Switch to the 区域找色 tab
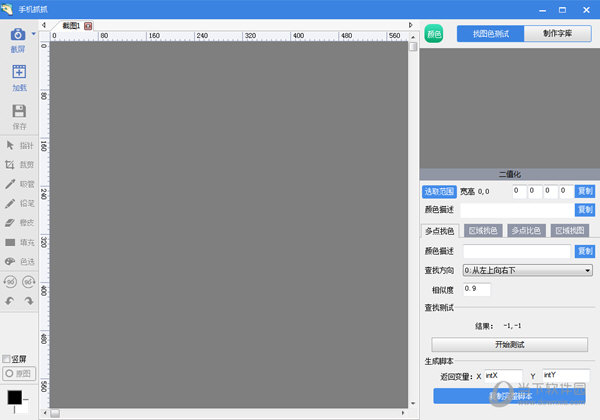The image size is (600, 420). [x=483, y=231]
